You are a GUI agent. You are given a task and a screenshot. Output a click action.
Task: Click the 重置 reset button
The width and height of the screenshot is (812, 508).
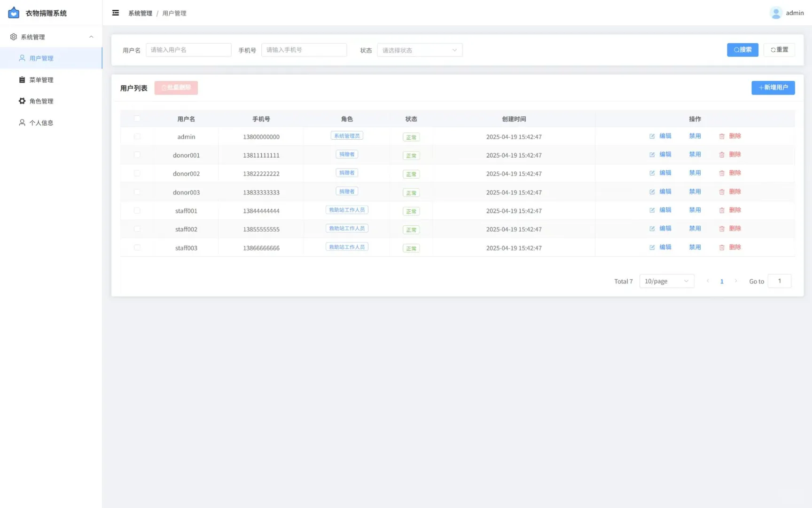tap(779, 49)
